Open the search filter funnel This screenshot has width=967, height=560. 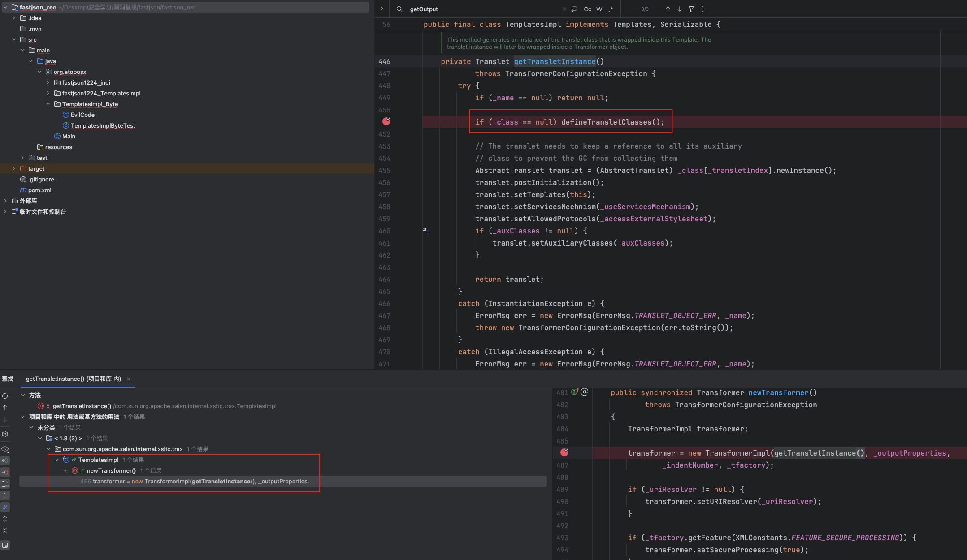(691, 9)
